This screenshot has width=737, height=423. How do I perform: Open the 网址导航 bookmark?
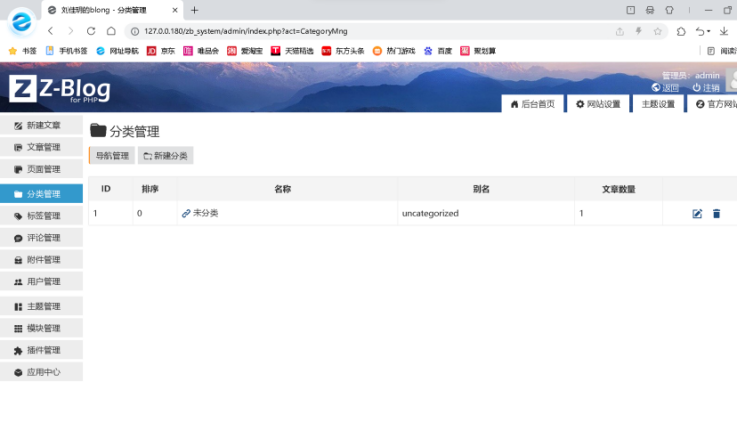click(x=117, y=51)
